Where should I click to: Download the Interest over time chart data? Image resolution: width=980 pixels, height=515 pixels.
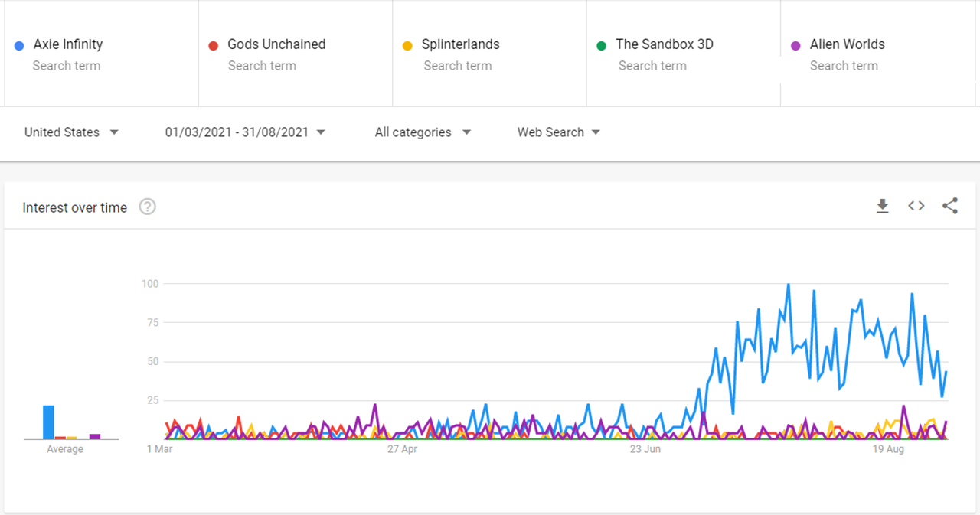pos(883,206)
